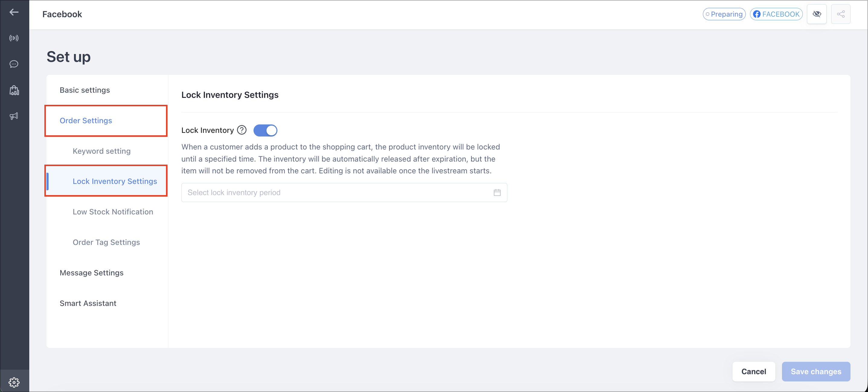Viewport: 868px width, 392px height.
Task: Open the shopping bag analytics sidebar icon
Action: (14, 90)
